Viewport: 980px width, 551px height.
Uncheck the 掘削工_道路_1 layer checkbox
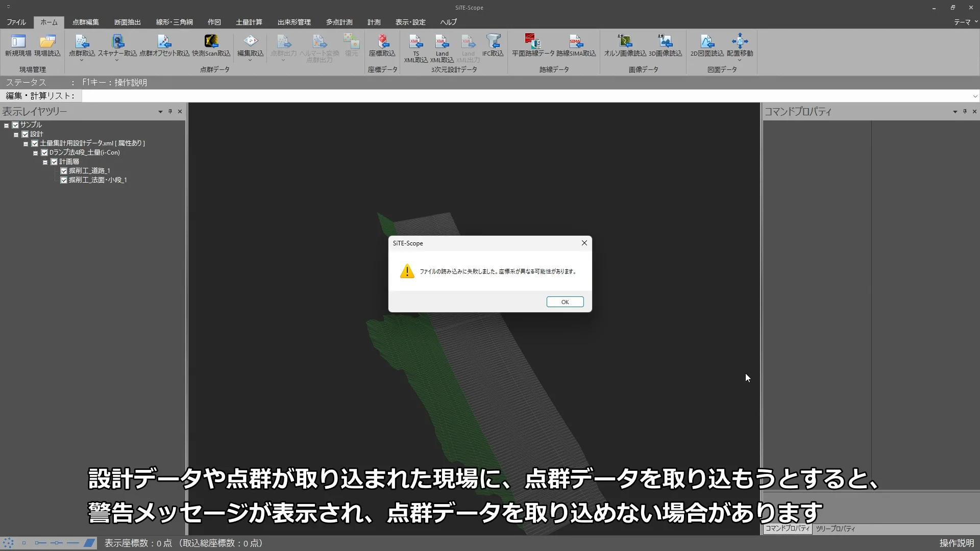pos(64,171)
